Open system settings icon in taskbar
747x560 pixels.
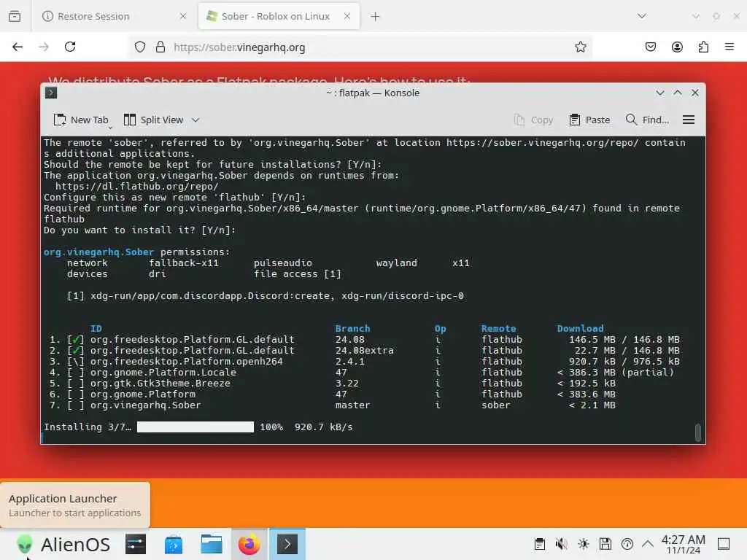[136, 544]
